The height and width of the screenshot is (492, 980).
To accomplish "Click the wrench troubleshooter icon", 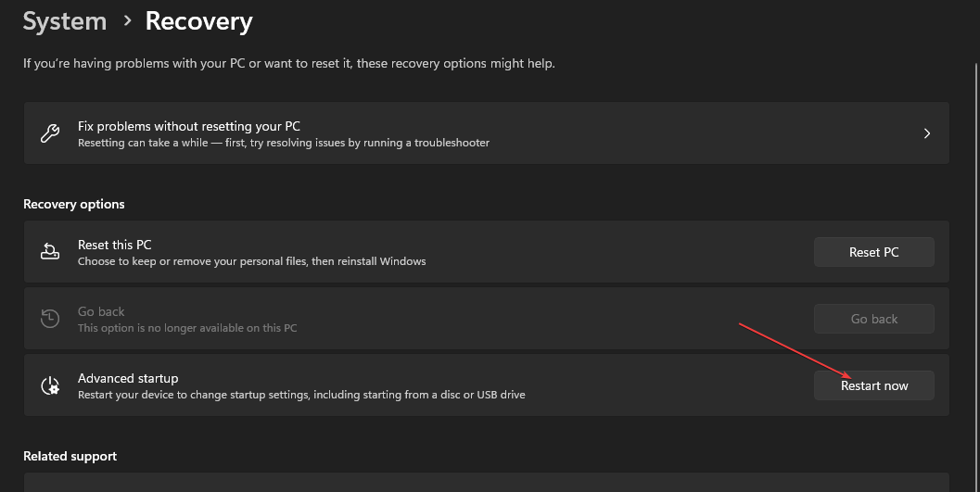I will tap(50, 133).
